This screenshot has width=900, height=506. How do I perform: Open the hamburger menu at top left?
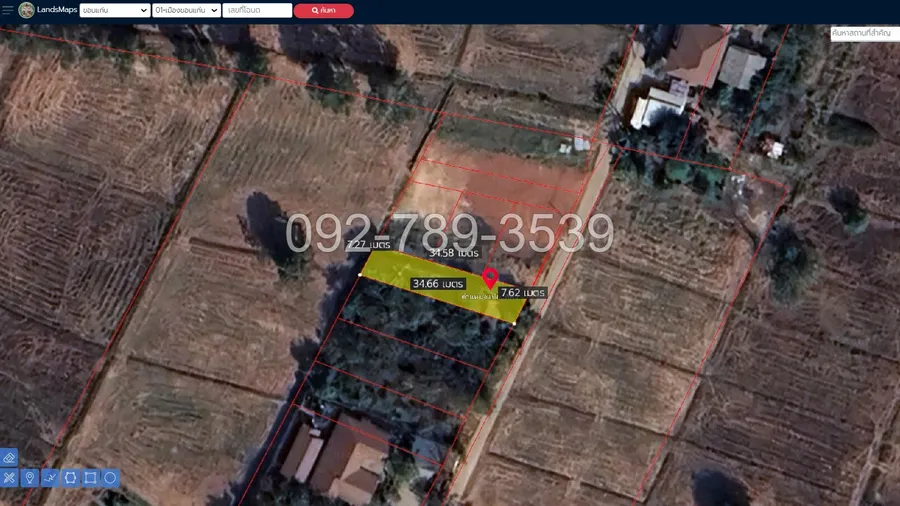pos(8,10)
